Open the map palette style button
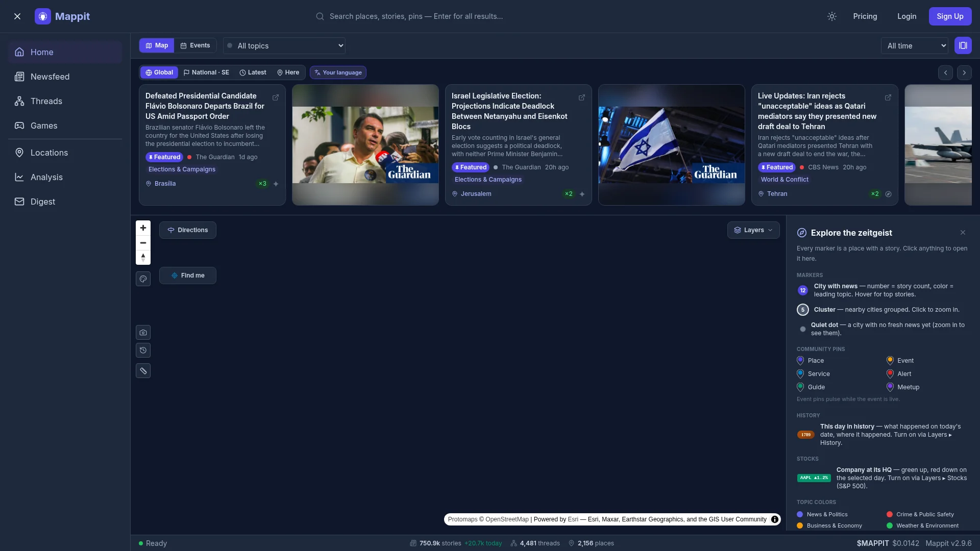 143,279
